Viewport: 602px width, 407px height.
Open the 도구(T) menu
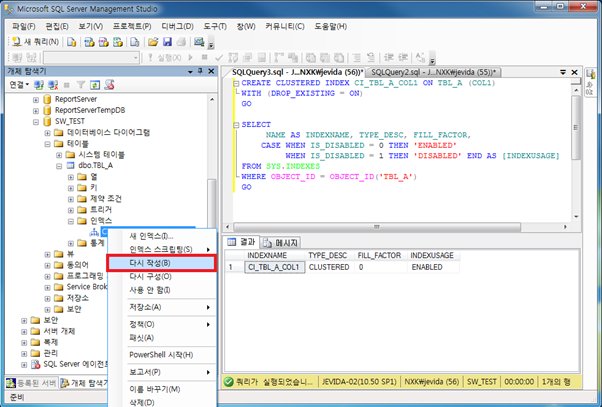tap(215, 26)
